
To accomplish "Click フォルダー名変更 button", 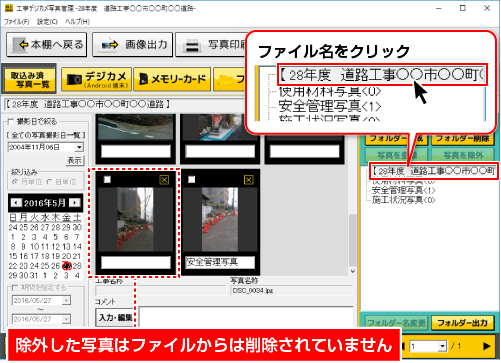I will pyautogui.click(x=396, y=323).
